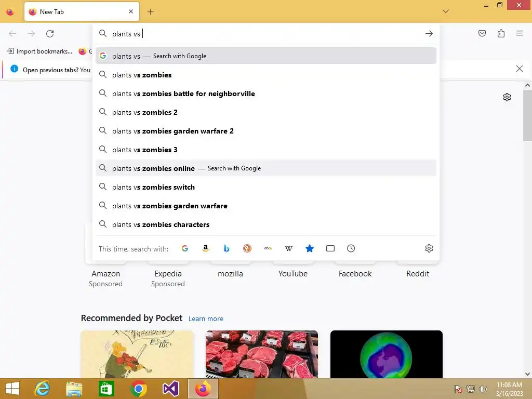Open search settings gear in dropdown
Screen dimensions: 532x399
coord(429,248)
